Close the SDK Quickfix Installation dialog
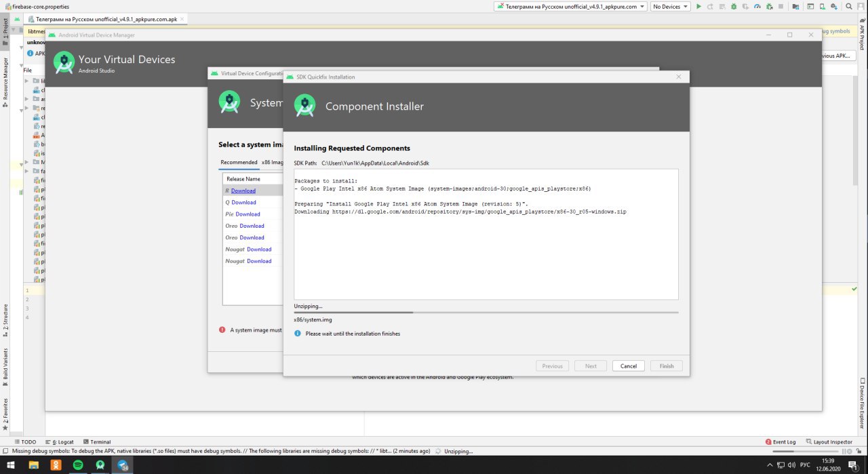 click(679, 77)
